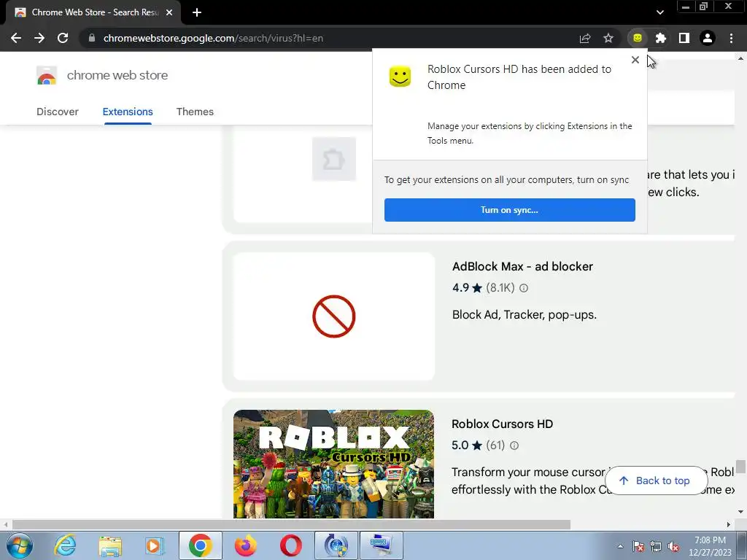Click the Turn on sync button
Image resolution: width=747 pixels, height=560 pixels.
tap(510, 210)
